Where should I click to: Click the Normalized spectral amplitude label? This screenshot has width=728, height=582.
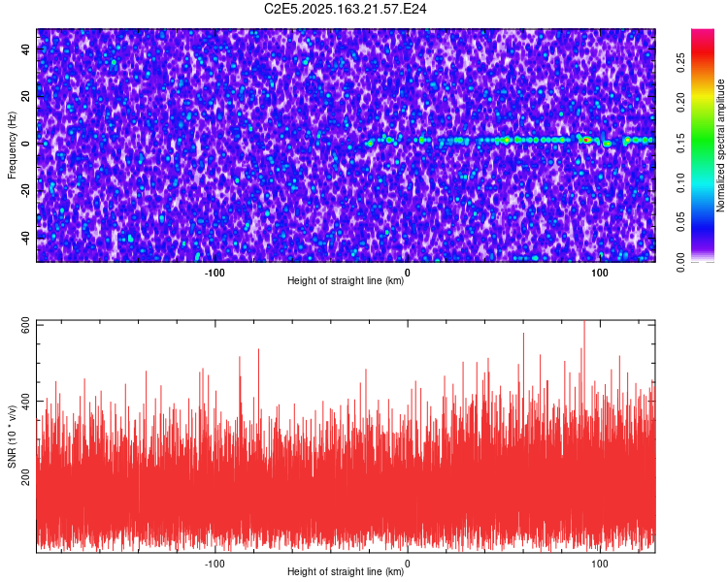[x=720, y=145]
